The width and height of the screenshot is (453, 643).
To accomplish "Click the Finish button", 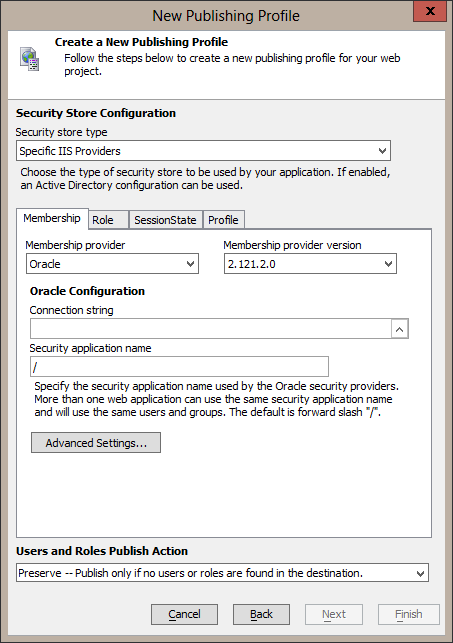I will click(409, 614).
